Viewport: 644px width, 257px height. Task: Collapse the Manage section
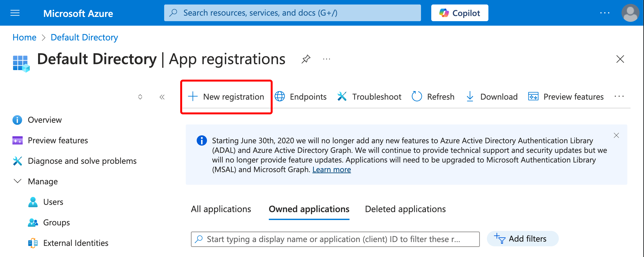point(18,181)
